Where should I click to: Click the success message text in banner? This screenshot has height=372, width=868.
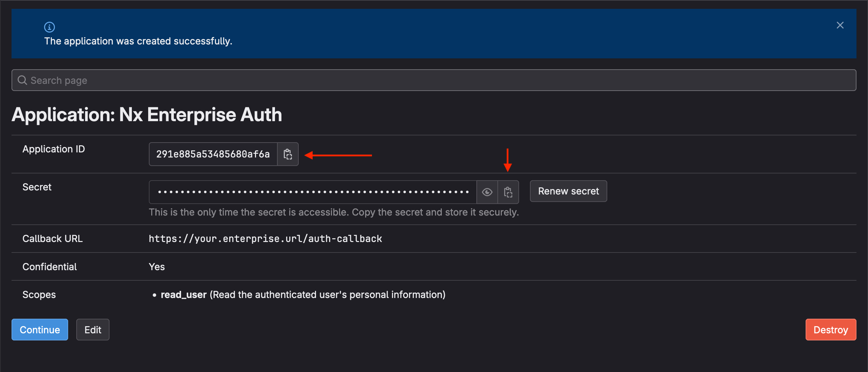point(138,41)
